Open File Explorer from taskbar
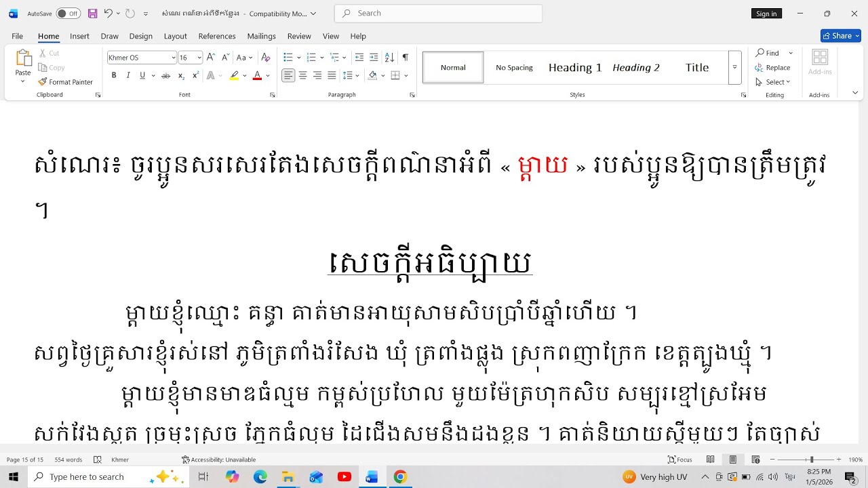 click(288, 477)
